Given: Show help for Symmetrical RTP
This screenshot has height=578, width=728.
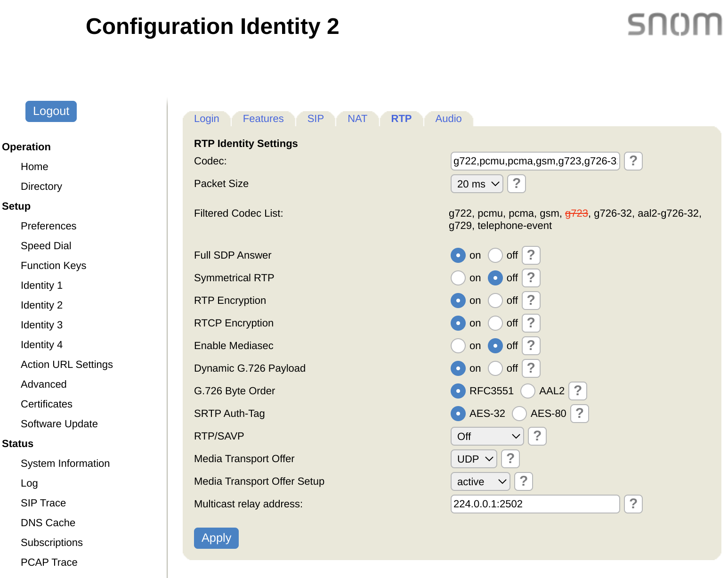Looking at the screenshot, I should [x=531, y=278].
